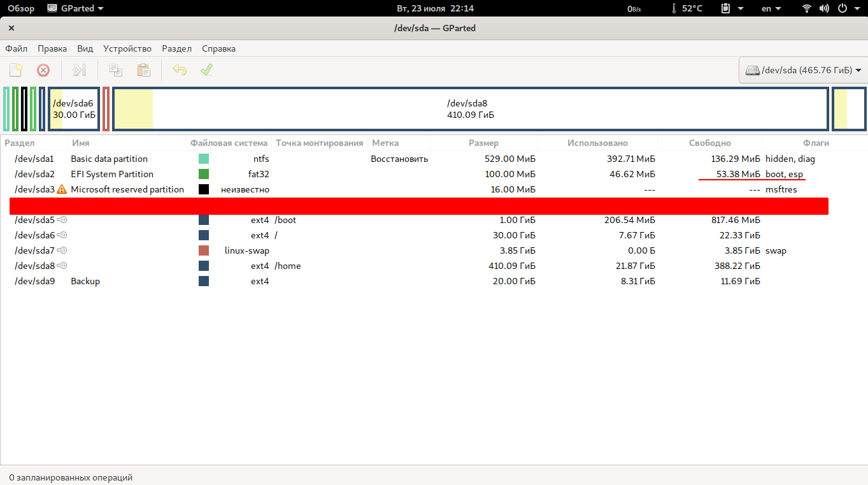Image resolution: width=868 pixels, height=485 pixels.
Task: Click the 52°C temperature indicator
Action: 686,8
